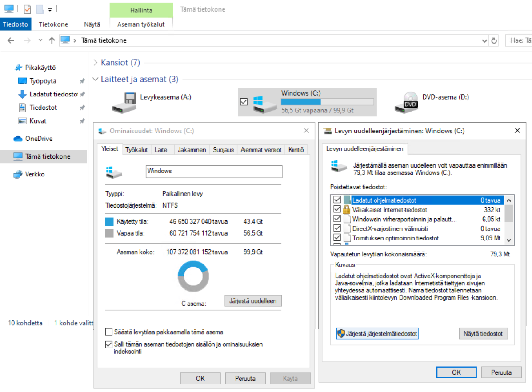The width and height of the screenshot is (532, 392).
Task: Switch to the Työkalut properties tab
Action: (136, 150)
